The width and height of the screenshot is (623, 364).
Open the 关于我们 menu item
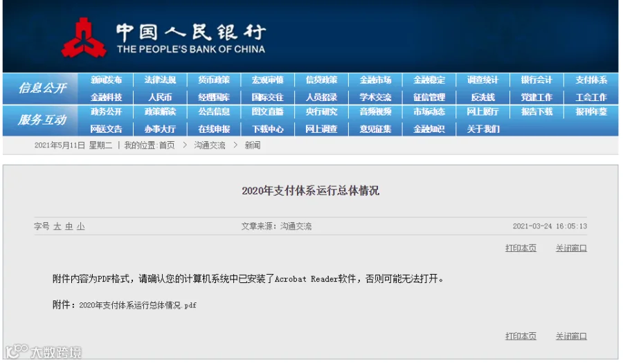tap(483, 129)
